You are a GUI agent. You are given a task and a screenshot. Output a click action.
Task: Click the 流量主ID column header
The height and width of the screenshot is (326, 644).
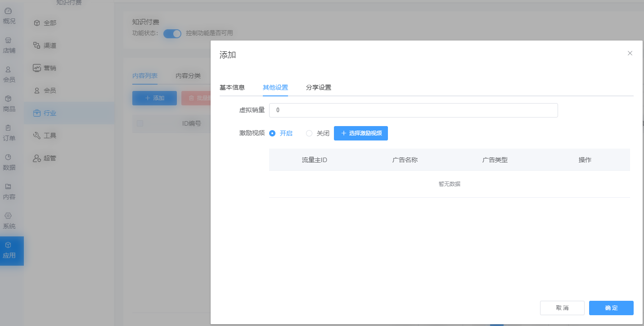pyautogui.click(x=315, y=160)
